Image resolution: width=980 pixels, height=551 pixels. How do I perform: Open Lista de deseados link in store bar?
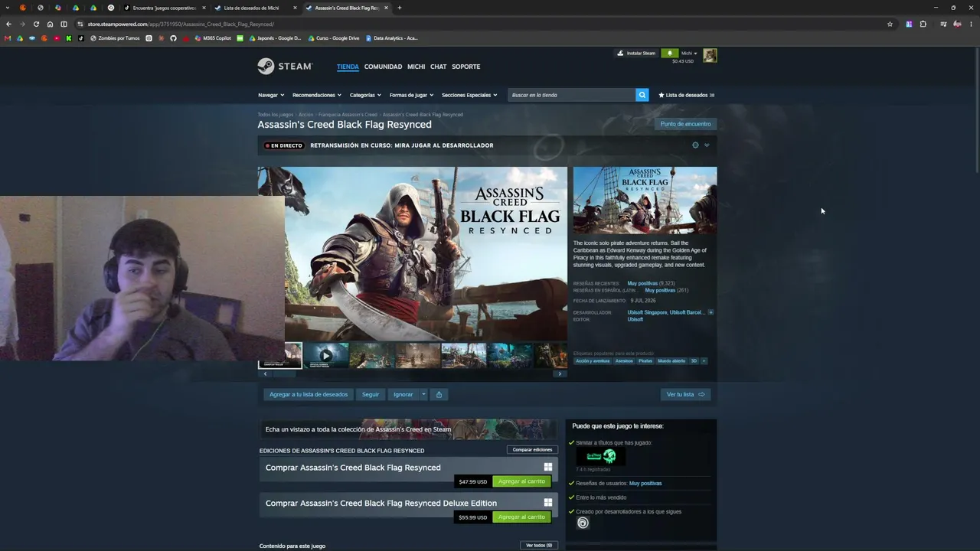[x=687, y=95]
